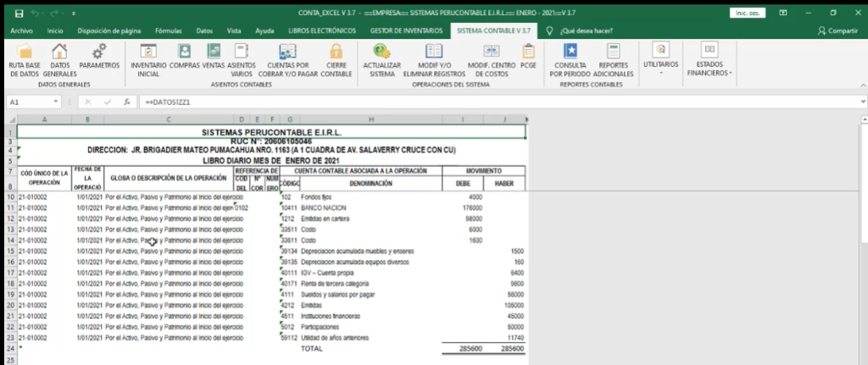Switch to Fórmulas ribbon tab

[169, 31]
